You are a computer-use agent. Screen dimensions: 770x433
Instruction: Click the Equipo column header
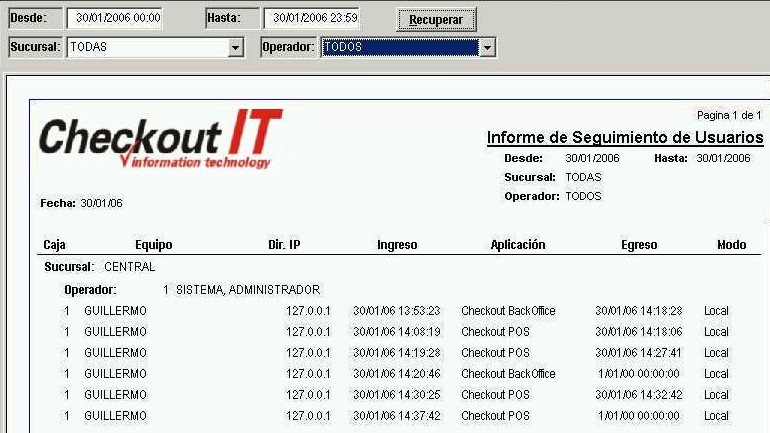153,245
